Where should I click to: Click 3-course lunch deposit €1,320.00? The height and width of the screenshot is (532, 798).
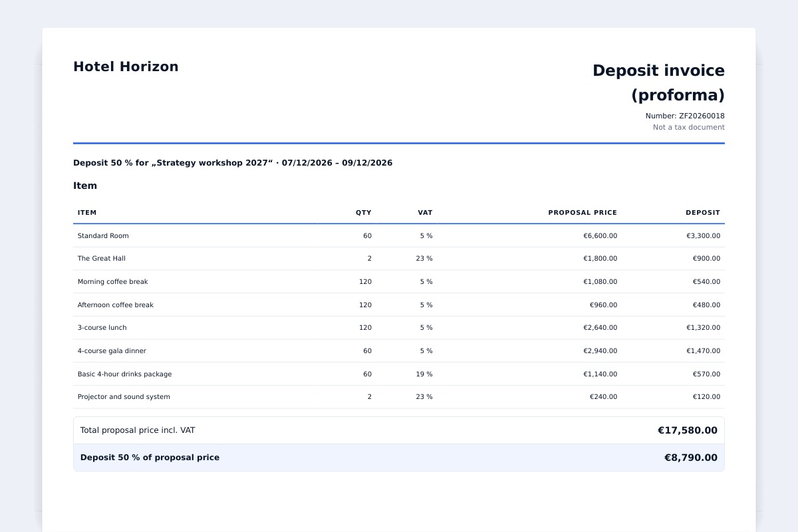point(703,327)
